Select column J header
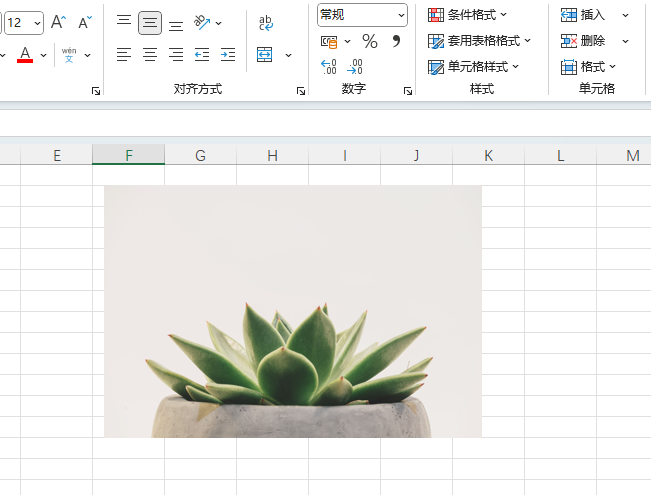The height and width of the screenshot is (495, 651). click(x=416, y=155)
